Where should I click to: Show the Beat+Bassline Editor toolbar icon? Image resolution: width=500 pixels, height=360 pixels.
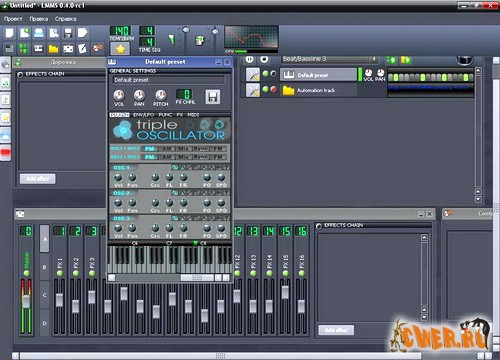24,48
